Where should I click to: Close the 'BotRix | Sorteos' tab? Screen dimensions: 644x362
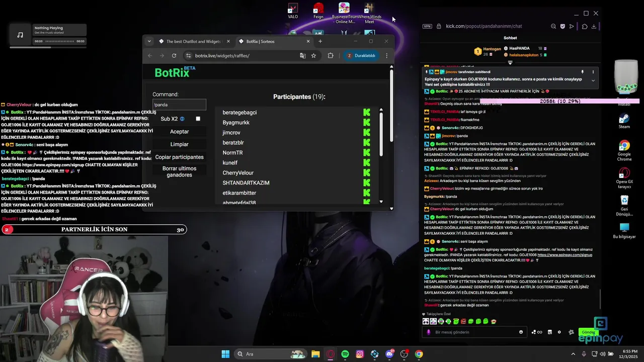pos(308,41)
